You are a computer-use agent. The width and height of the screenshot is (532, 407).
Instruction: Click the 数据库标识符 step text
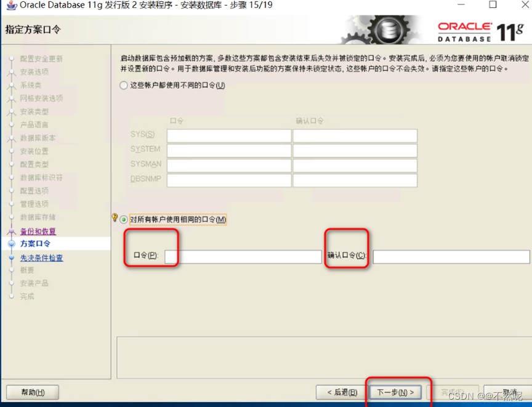coord(41,178)
